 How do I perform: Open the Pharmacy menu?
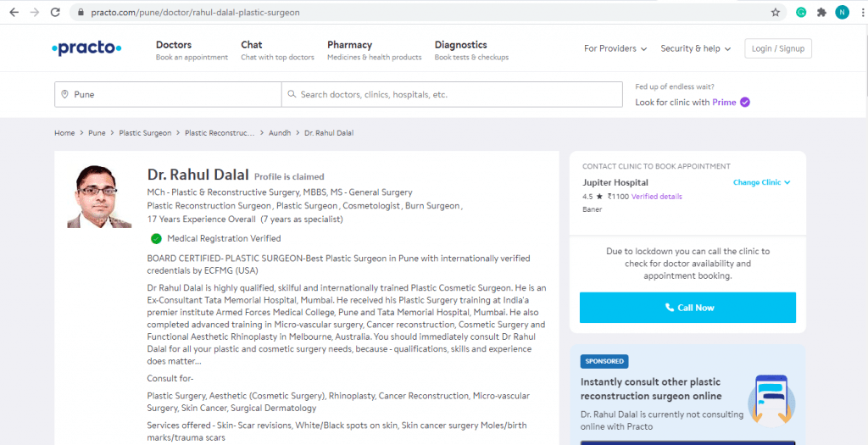pyautogui.click(x=349, y=45)
